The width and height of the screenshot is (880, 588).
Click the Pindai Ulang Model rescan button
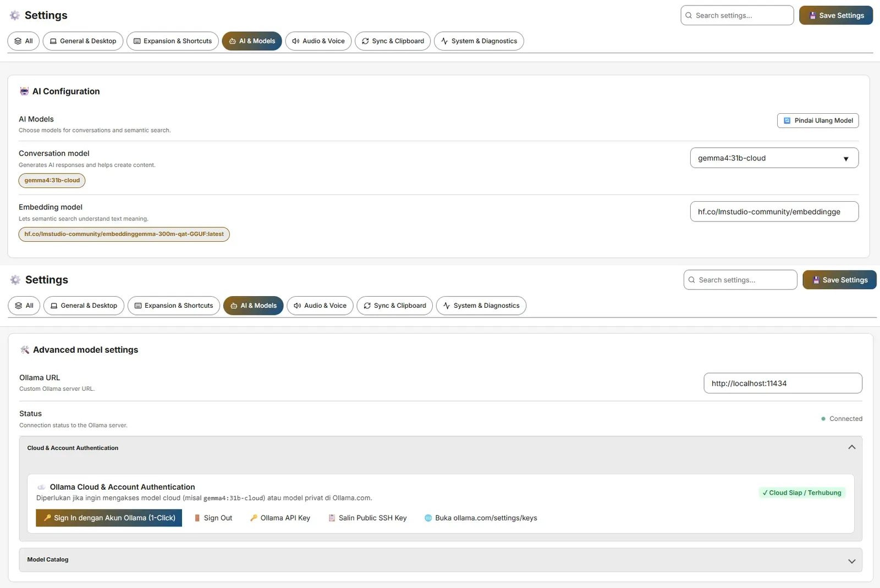(817, 120)
